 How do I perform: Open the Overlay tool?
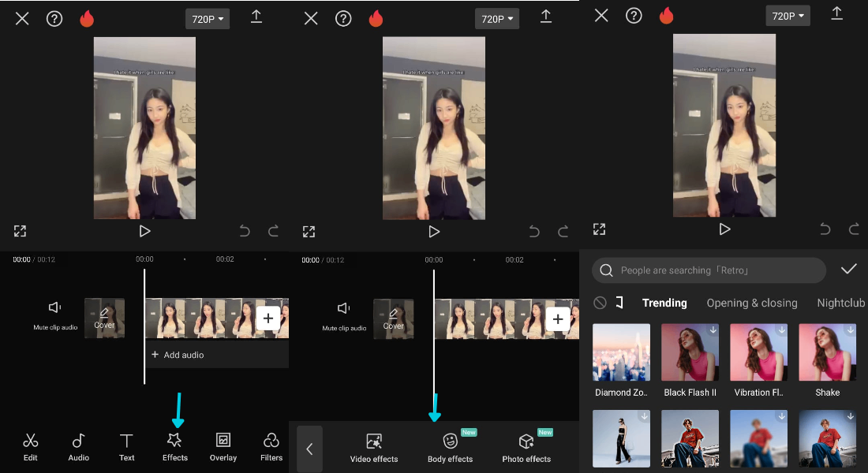point(223,447)
